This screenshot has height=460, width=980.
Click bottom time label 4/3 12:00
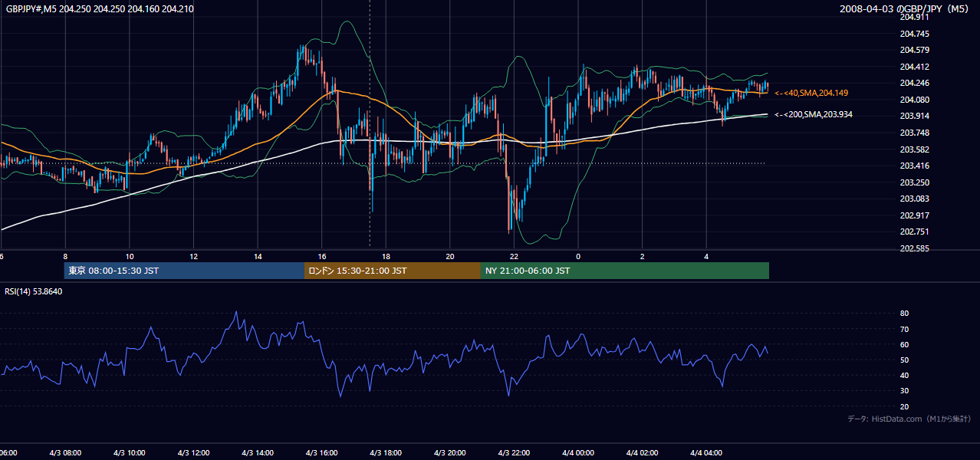point(193,453)
